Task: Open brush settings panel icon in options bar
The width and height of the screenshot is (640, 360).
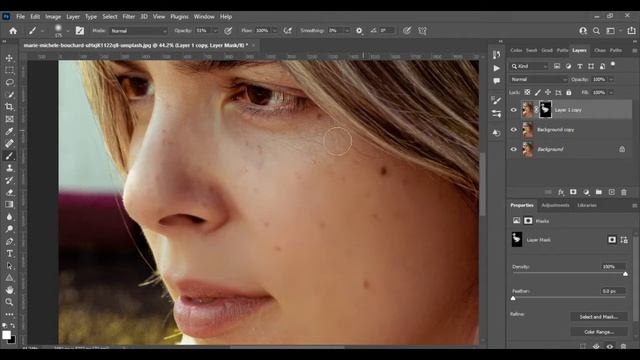Action: click(x=80, y=31)
